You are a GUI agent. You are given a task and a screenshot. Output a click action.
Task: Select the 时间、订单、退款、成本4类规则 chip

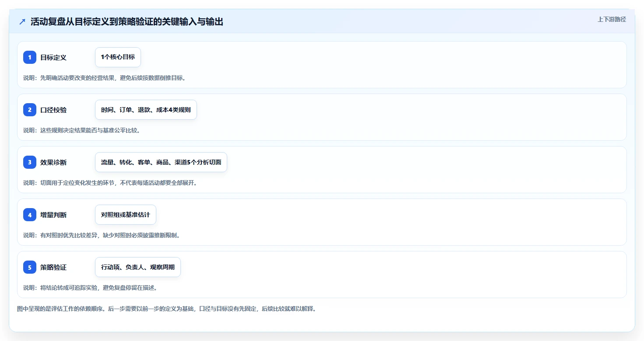pos(146,110)
